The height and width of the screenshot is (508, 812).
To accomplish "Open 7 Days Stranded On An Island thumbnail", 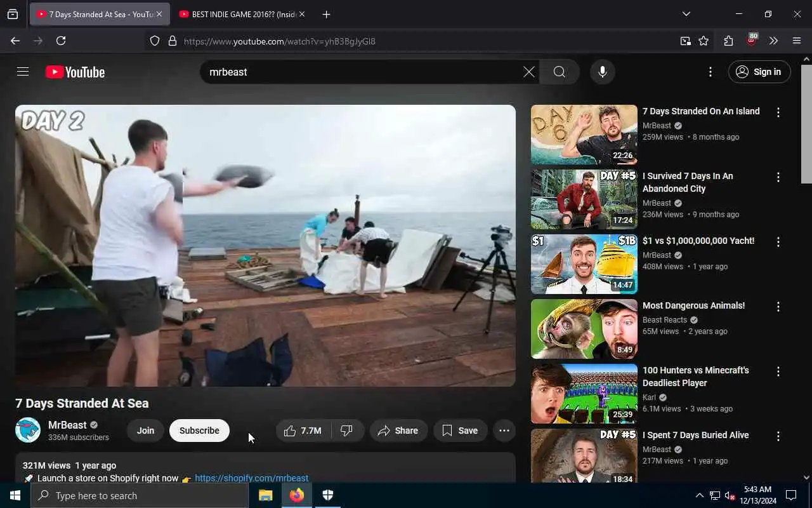I will tap(584, 135).
